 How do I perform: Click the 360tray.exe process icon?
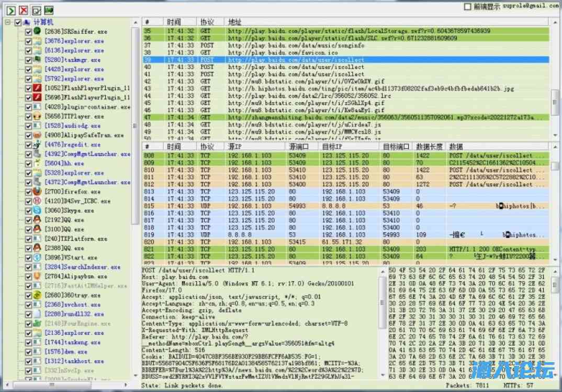click(37, 295)
